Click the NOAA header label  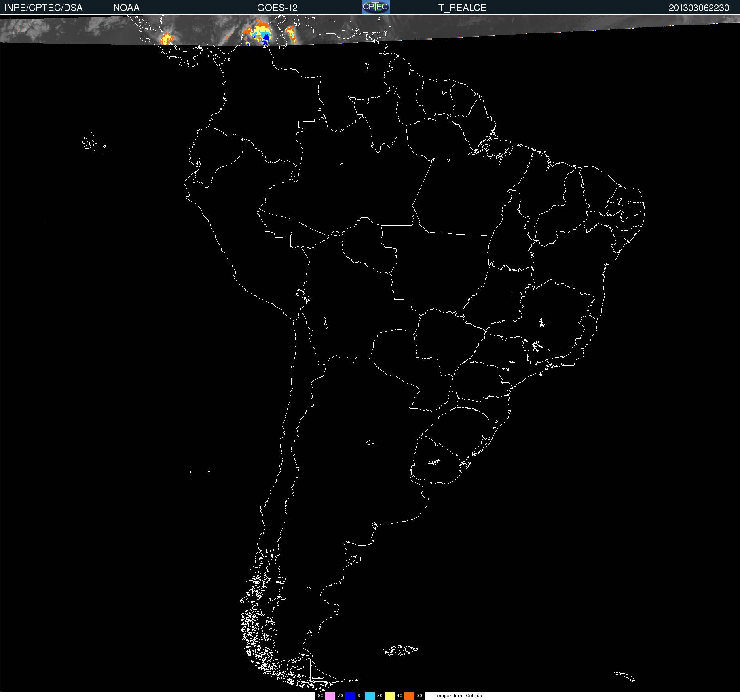(126, 8)
